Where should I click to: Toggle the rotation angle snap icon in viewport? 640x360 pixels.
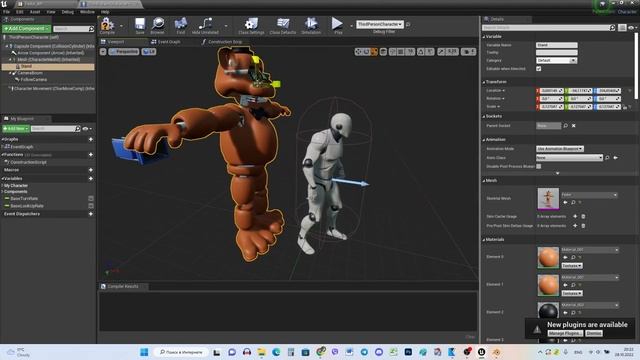420,52
